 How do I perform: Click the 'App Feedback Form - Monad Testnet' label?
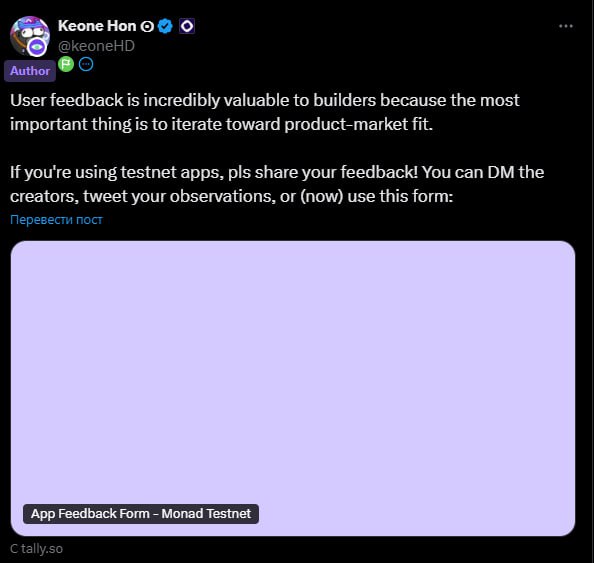pos(141,514)
